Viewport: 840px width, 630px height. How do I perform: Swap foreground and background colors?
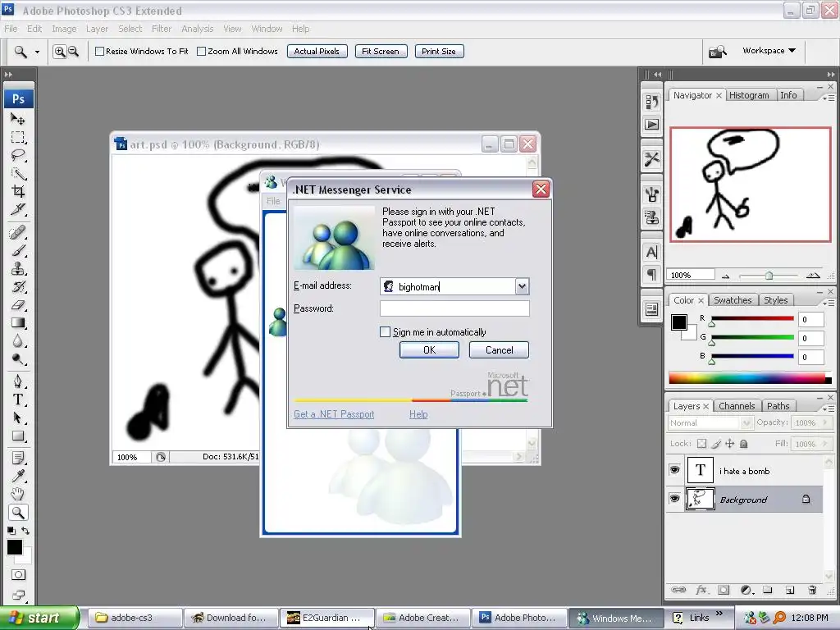coord(25,531)
